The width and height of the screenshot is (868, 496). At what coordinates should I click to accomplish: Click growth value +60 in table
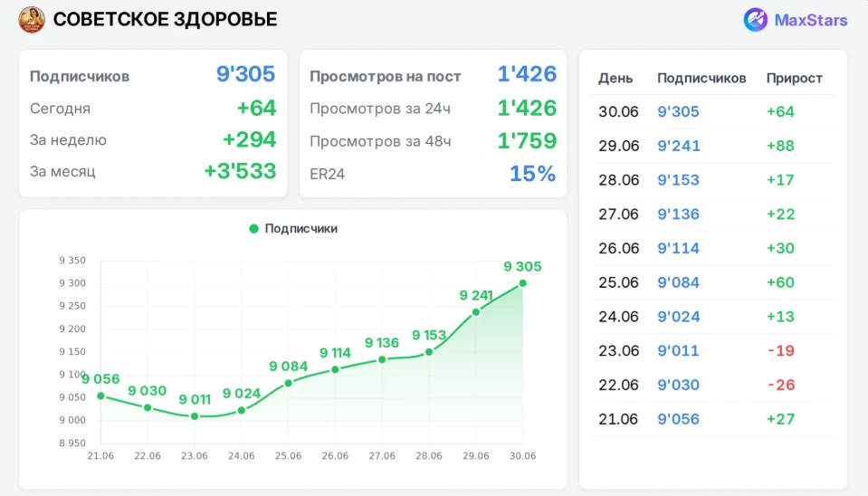coord(780,283)
